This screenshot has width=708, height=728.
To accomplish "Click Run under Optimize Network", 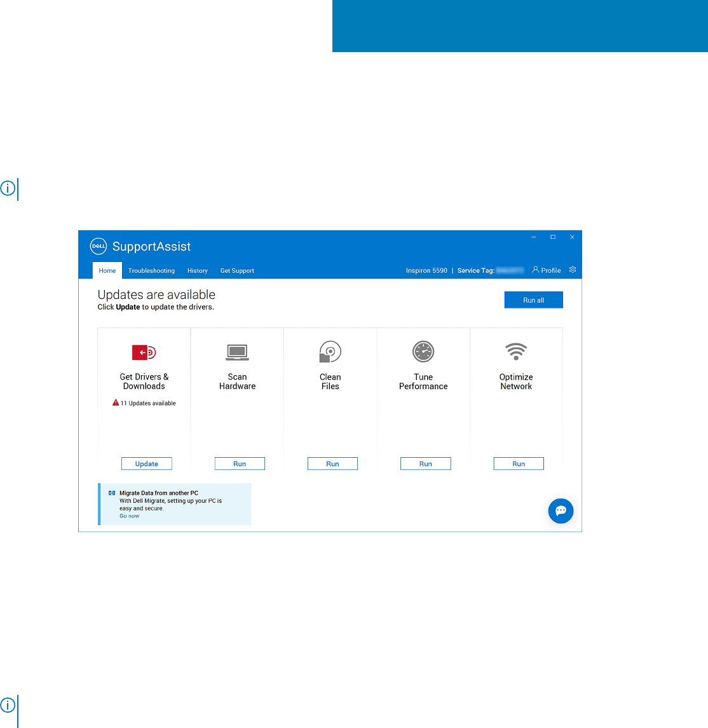I will click(x=519, y=464).
